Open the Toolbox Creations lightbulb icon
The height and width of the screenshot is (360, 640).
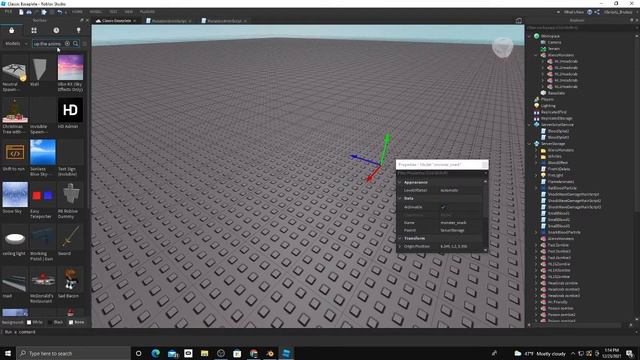point(78,31)
